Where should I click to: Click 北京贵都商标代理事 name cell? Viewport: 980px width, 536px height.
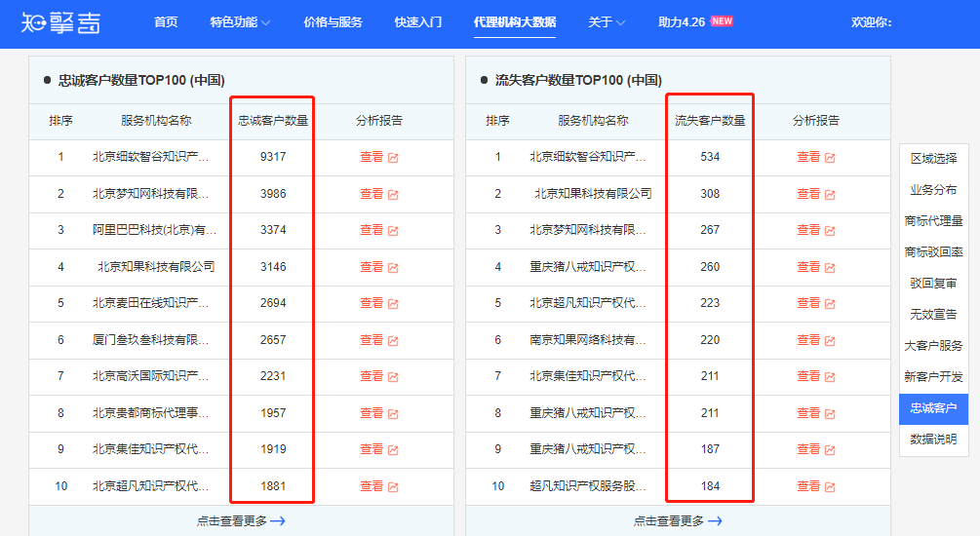click(150, 413)
